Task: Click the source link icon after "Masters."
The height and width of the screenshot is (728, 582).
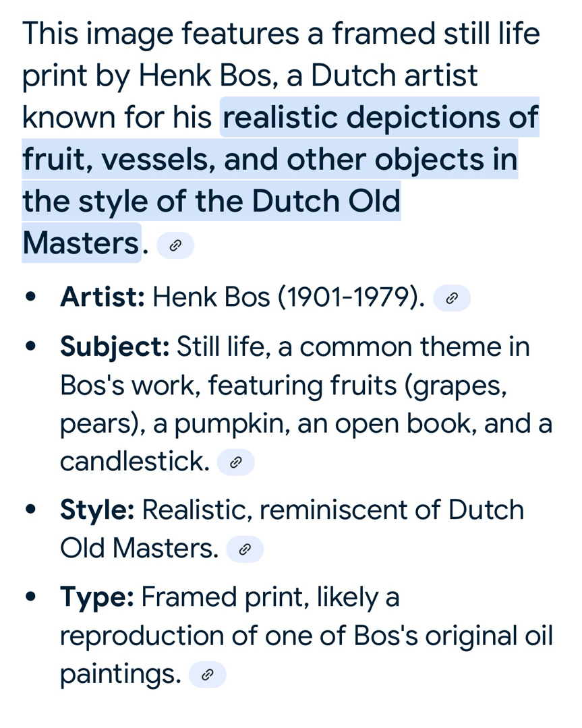Action: pos(175,246)
